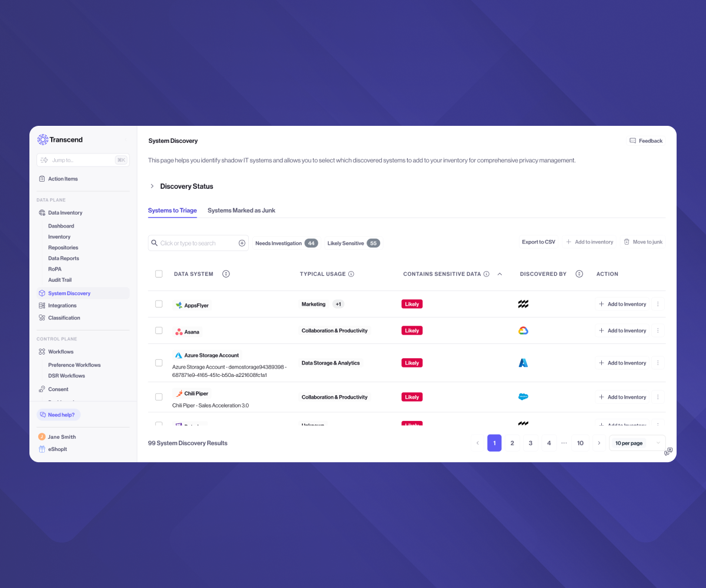The width and height of the screenshot is (706, 588).
Task: Click the Transcend logo icon
Action: click(x=42, y=139)
